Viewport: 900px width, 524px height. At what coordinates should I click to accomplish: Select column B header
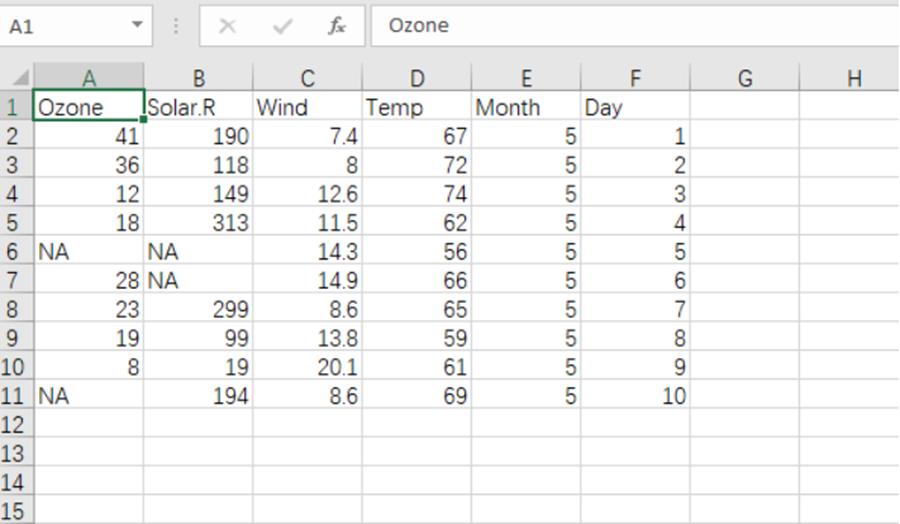[x=198, y=77]
